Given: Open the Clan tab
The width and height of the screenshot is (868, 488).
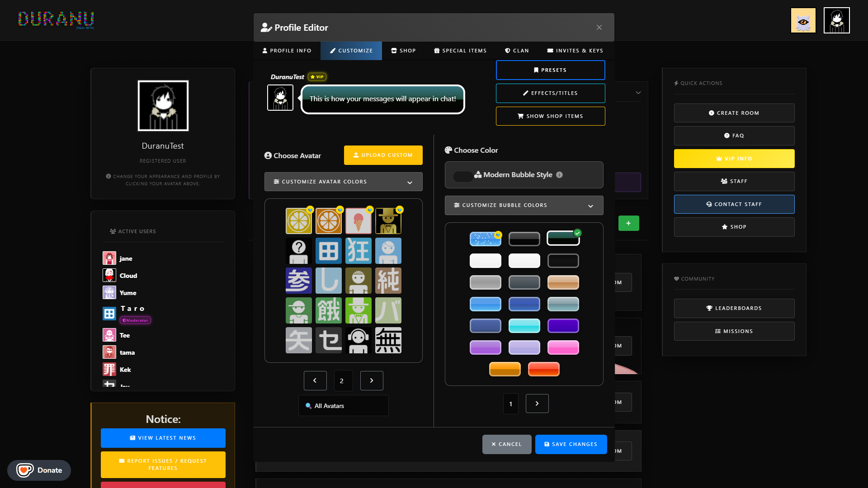Looking at the screenshot, I should click(x=517, y=51).
